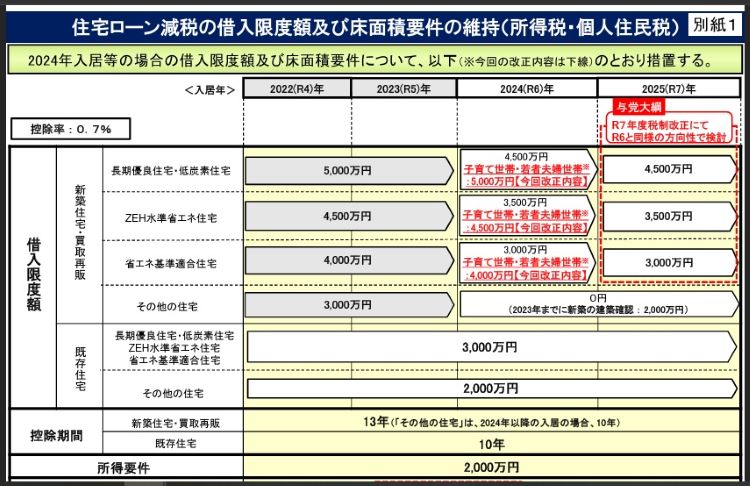Click the 2023(R5)年 column header

(x=404, y=89)
